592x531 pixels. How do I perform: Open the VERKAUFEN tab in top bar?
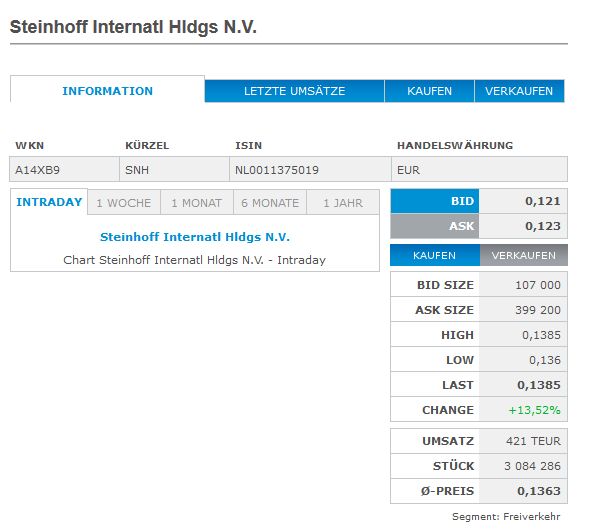point(519,91)
